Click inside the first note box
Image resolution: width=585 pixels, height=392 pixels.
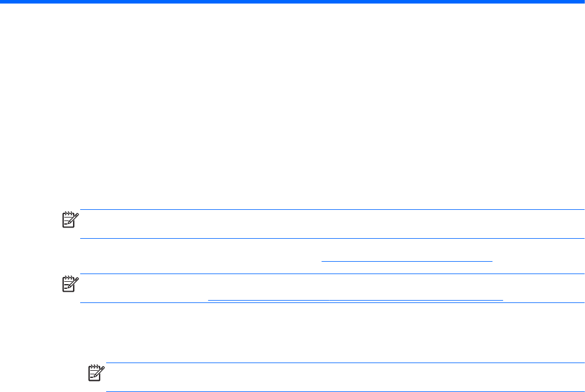pos(330,224)
